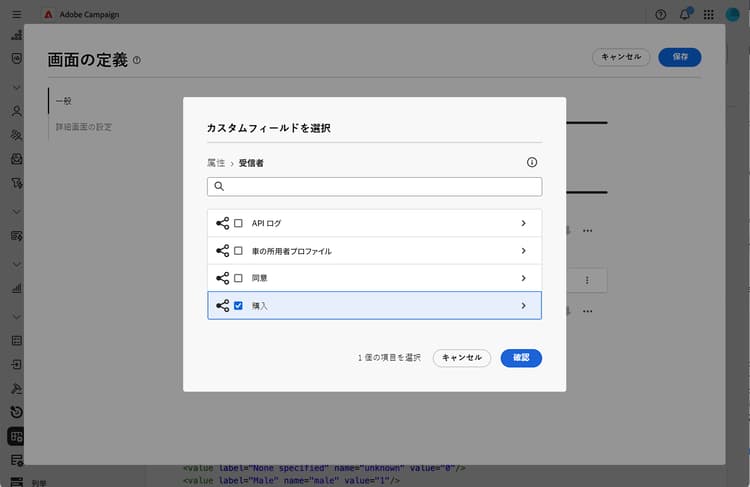
Task: Expand the API ログ row chevron
Action: coord(523,223)
